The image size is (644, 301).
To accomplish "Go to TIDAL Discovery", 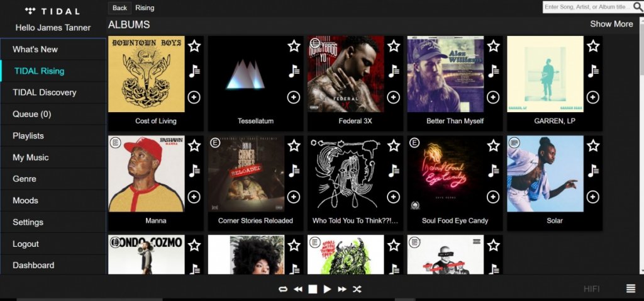I will (53, 93).
